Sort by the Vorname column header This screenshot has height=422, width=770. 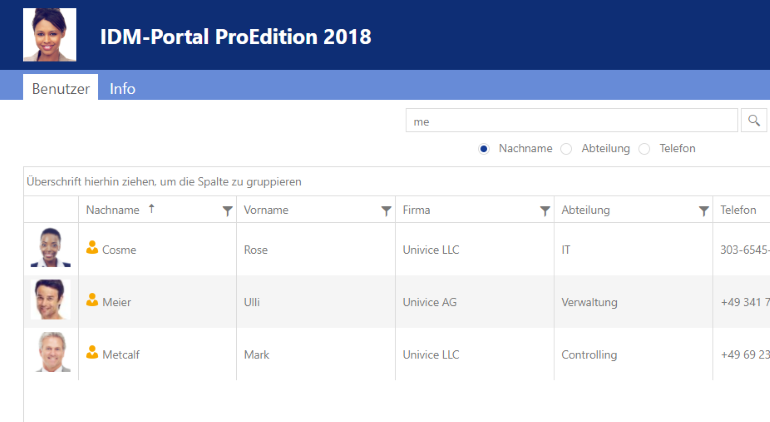tap(266, 210)
